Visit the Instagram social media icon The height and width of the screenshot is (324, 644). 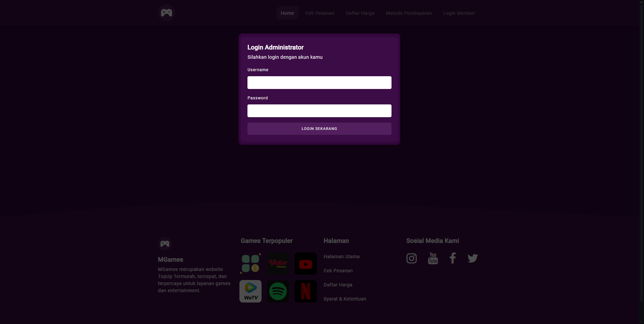point(412,258)
